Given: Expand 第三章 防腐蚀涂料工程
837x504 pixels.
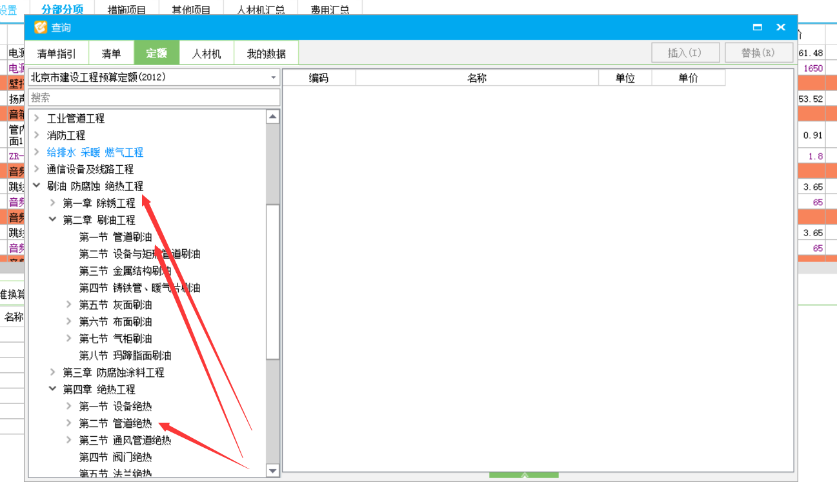Looking at the screenshot, I should click(53, 372).
